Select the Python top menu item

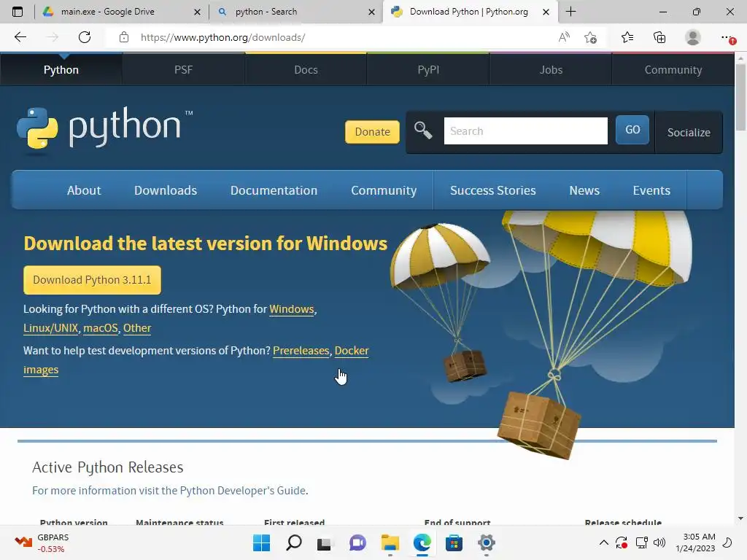point(61,69)
